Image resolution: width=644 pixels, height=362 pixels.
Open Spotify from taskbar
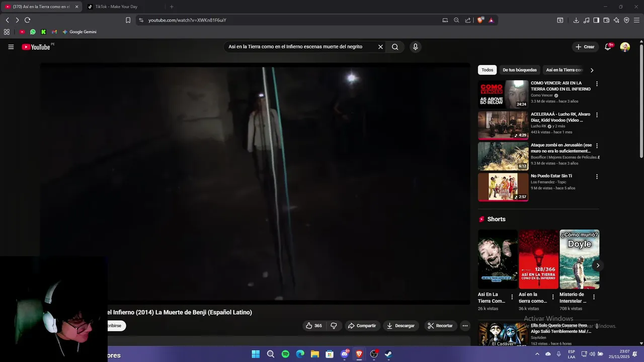(x=285, y=354)
